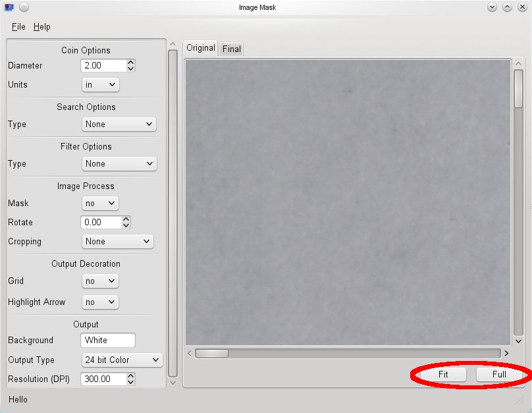Click the image view scroll left arrow
This screenshot has height=413, width=532.
pyautogui.click(x=190, y=353)
